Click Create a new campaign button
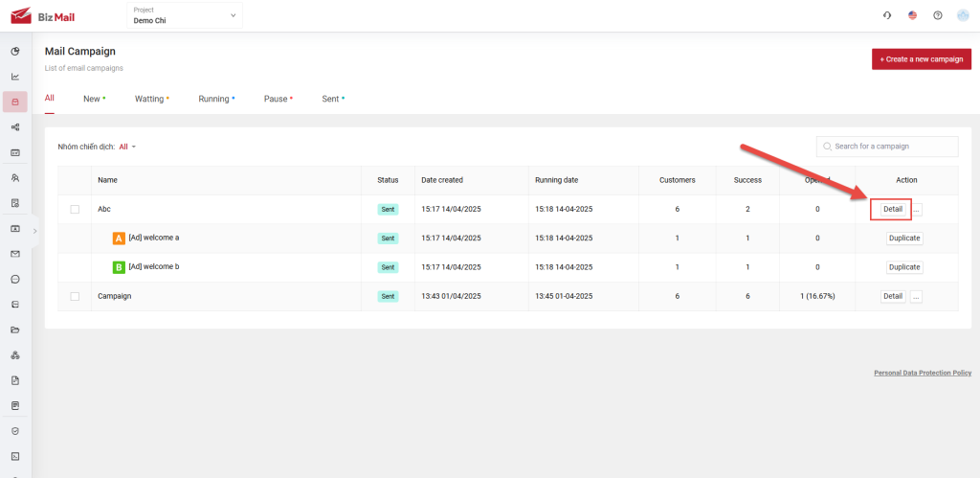The image size is (980, 478). (921, 59)
